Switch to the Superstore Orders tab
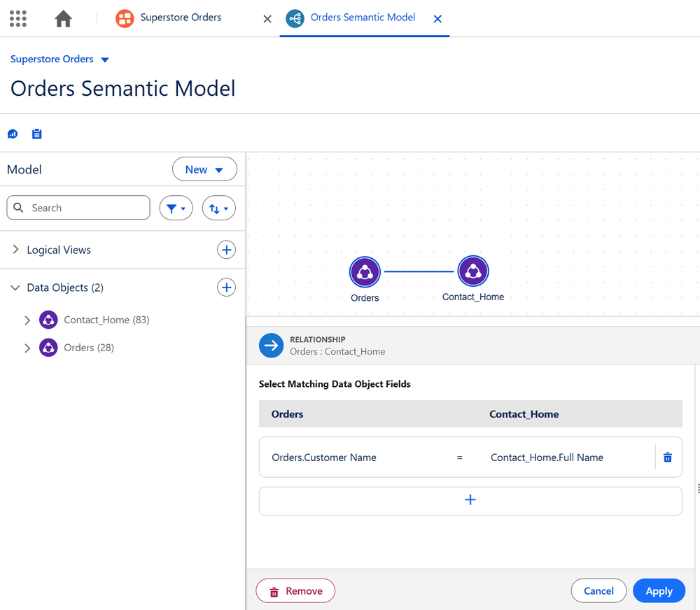The image size is (700, 610). click(x=181, y=18)
